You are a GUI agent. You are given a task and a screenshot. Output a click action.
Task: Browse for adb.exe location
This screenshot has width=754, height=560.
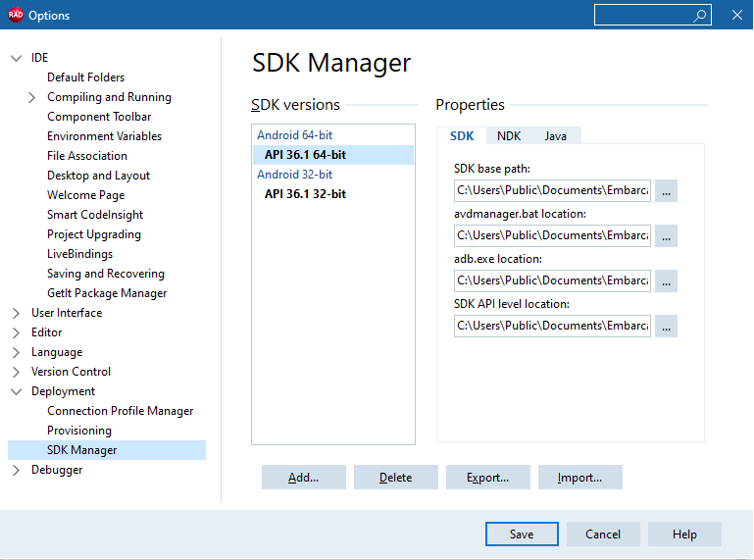point(666,280)
